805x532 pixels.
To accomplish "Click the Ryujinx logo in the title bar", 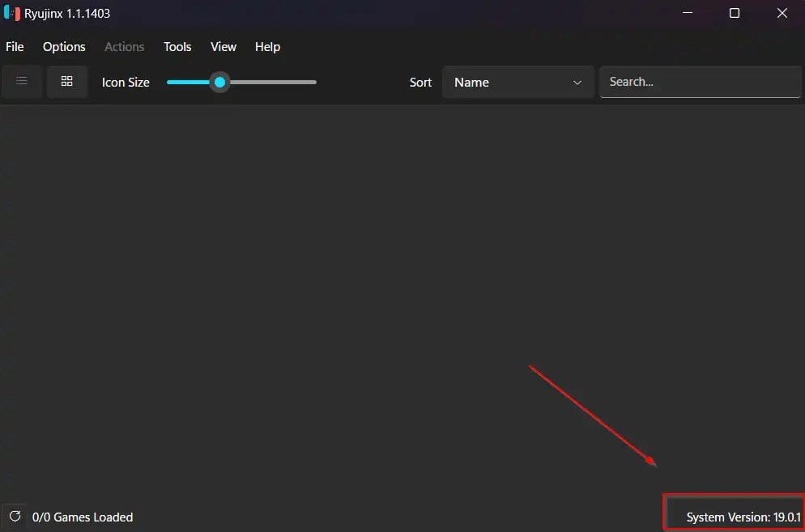I will pyautogui.click(x=11, y=13).
